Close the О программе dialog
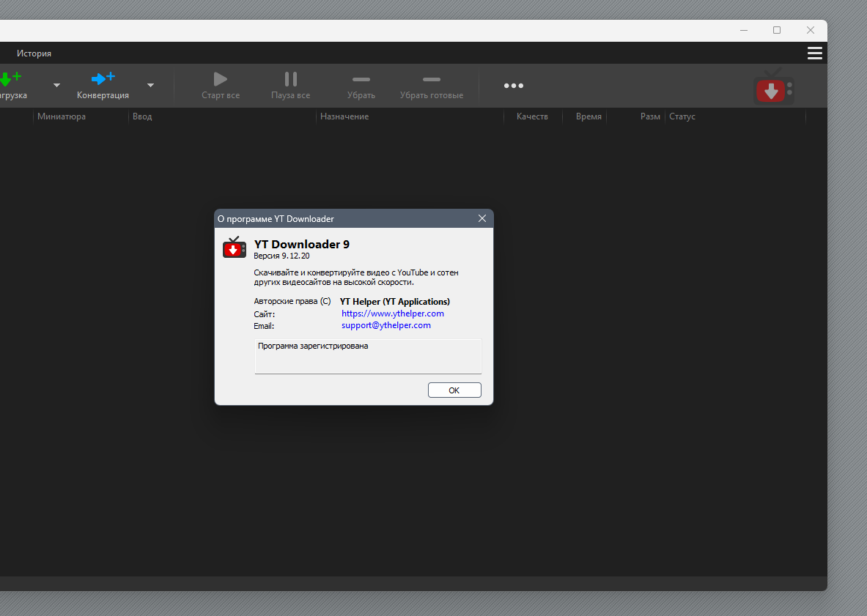 click(482, 219)
